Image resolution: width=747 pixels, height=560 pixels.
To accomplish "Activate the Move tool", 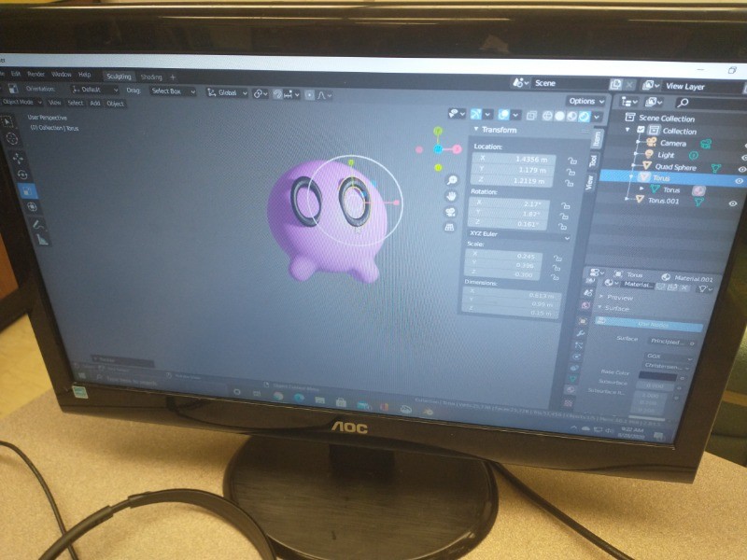I will click(x=18, y=158).
